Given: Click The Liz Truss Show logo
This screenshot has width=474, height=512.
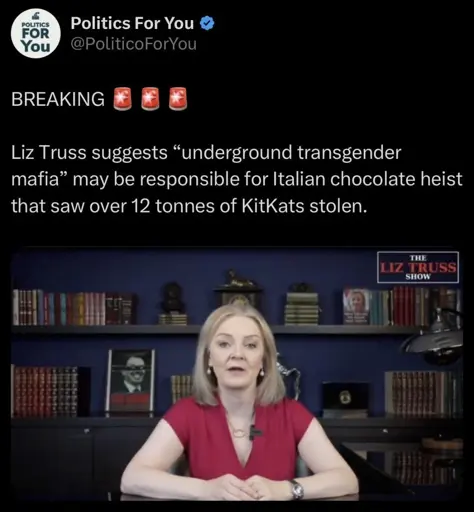Looking at the screenshot, I should click(x=418, y=267).
